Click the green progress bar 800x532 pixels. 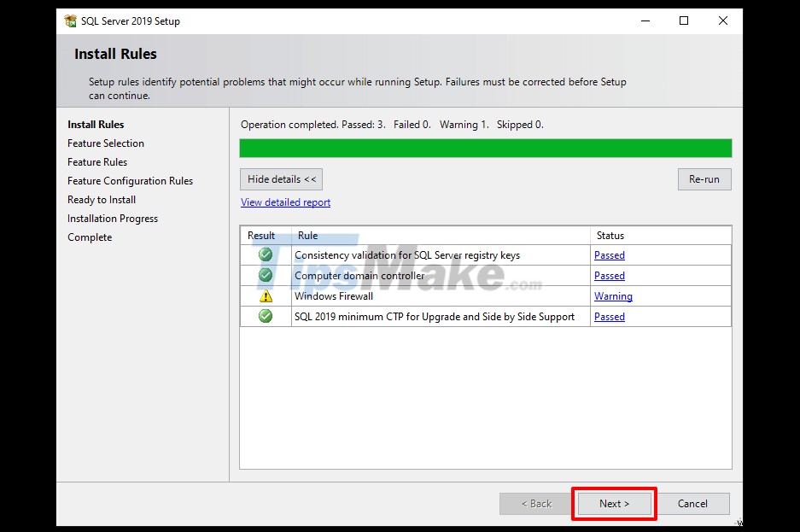coord(485,147)
